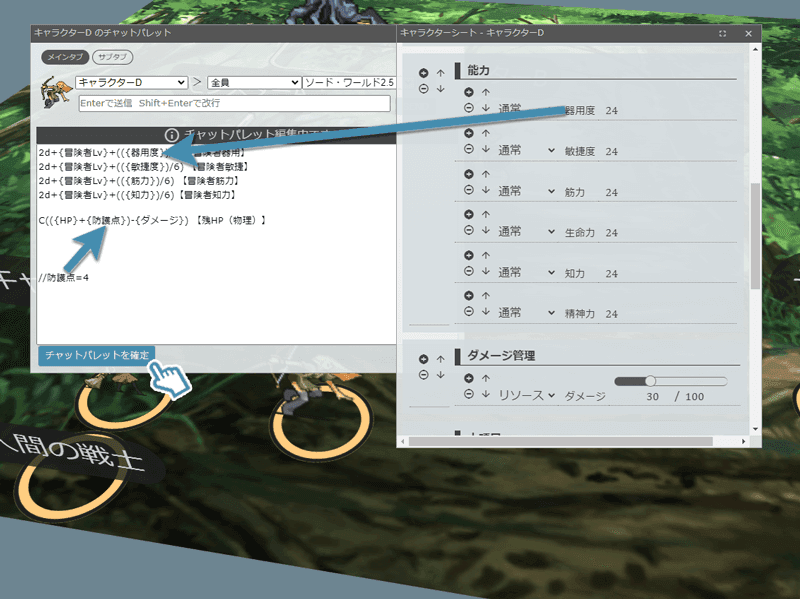This screenshot has width=800, height=599.
Task: Move 生命力 row up
Action: (x=486, y=214)
